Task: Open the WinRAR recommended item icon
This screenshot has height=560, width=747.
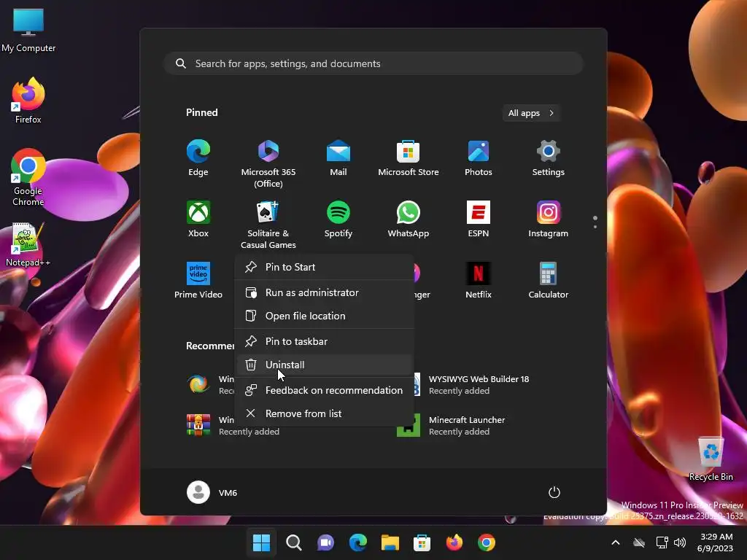Action: tap(198, 425)
